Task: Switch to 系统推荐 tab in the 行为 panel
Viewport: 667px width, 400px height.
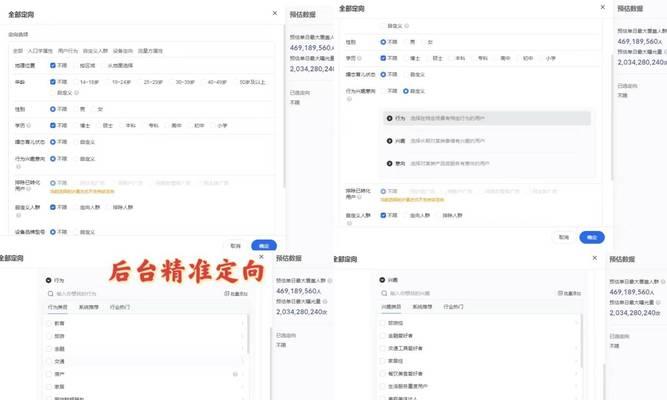Action: pos(88,307)
